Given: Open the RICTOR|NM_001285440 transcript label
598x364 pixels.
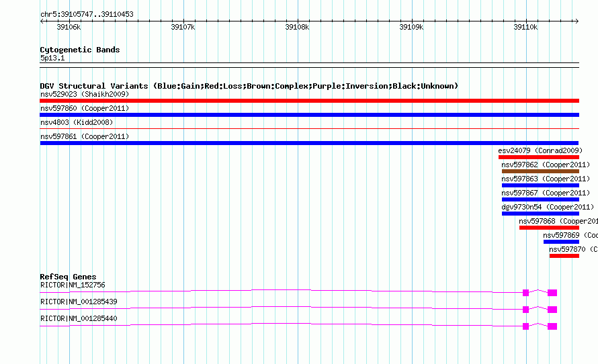Looking at the screenshot, I should [x=79, y=318].
